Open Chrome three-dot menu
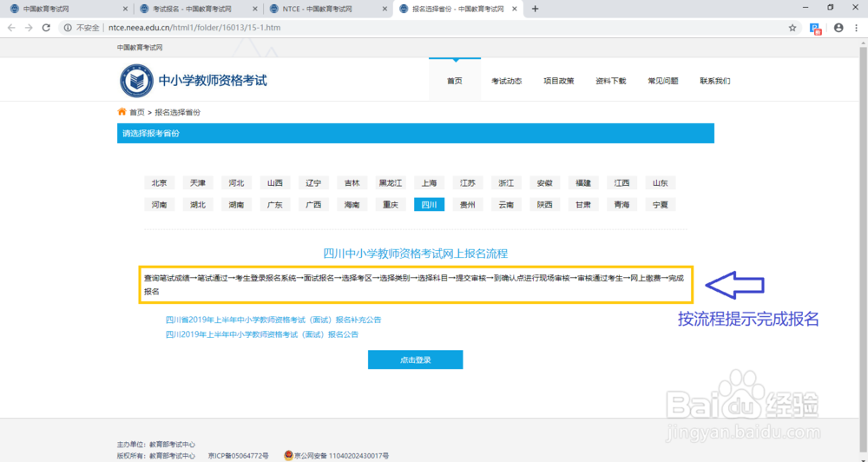Screen dimensions: 868x462 (857, 28)
